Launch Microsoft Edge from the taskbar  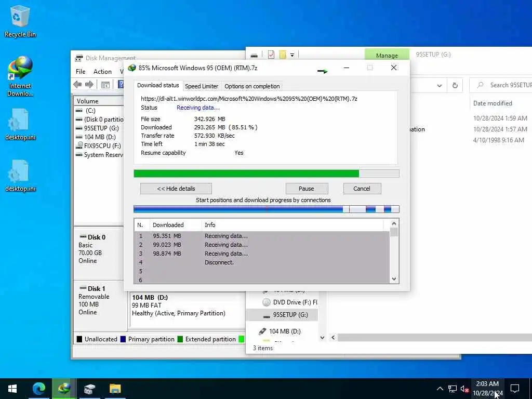coord(38,389)
